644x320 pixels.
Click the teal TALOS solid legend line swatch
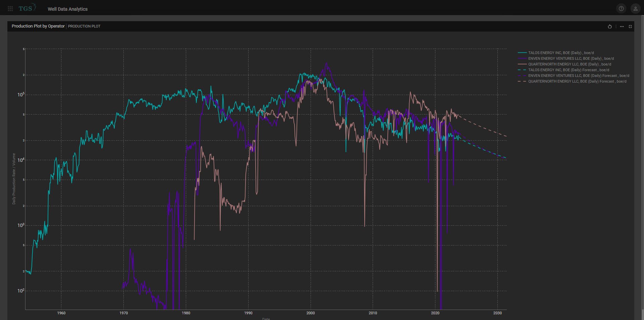[522, 53]
